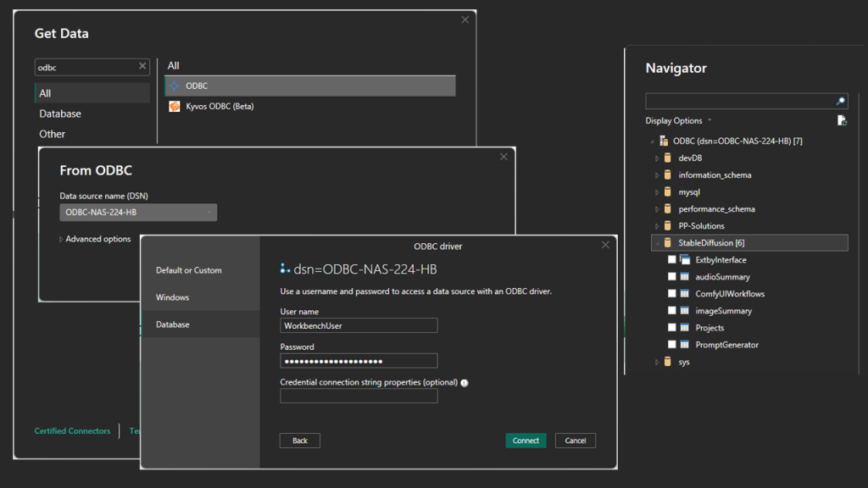
Task: Enable the PromptGenerator table checkbox
Action: click(672, 345)
